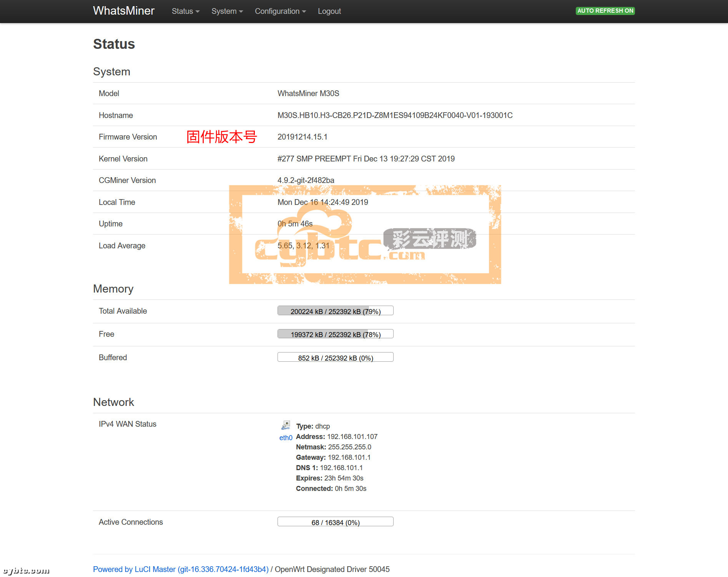The width and height of the screenshot is (728, 577).
Task: Click the Gateway 192.168.101.1 line
Action: [333, 457]
